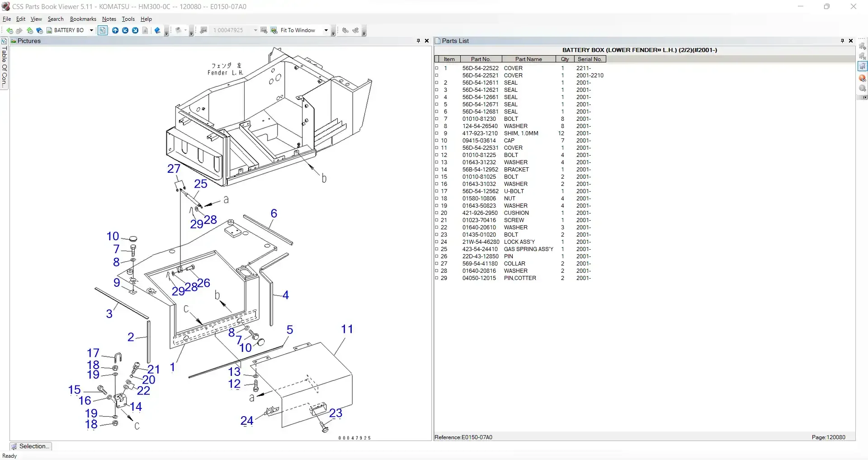Click the Part No. column header
This screenshot has height=460, width=868.
481,59
